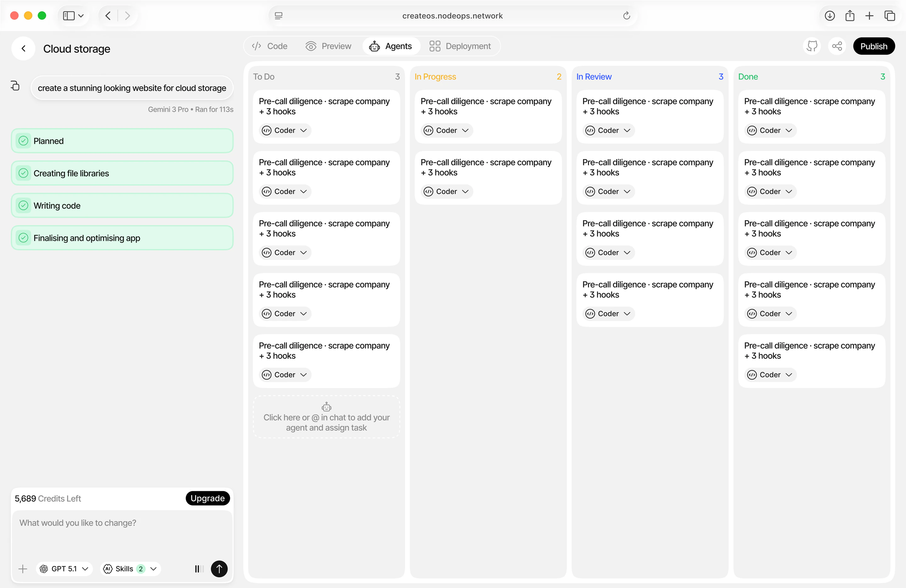The height and width of the screenshot is (588, 906).
Task: Click the Creating file libraries checkmark
Action: (24, 173)
